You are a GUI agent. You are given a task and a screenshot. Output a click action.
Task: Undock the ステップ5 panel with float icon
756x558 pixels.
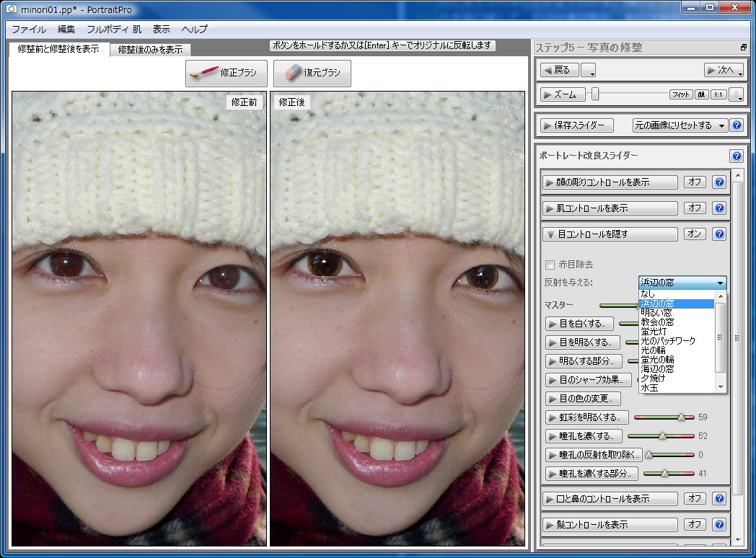744,48
